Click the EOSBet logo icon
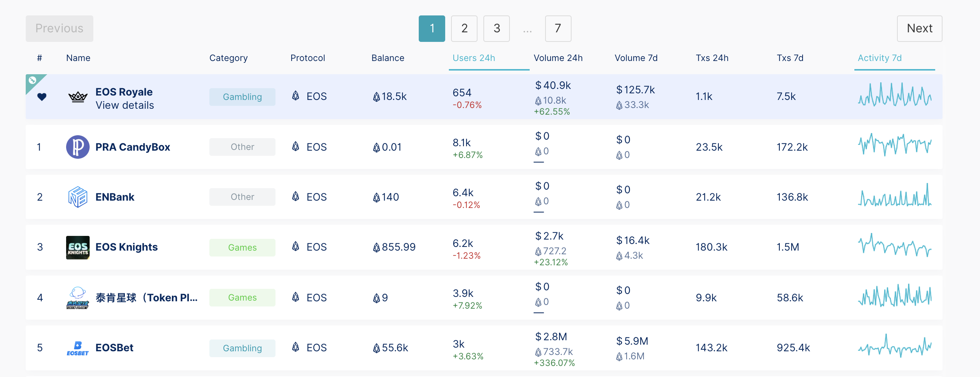The width and height of the screenshot is (980, 377). (x=78, y=348)
